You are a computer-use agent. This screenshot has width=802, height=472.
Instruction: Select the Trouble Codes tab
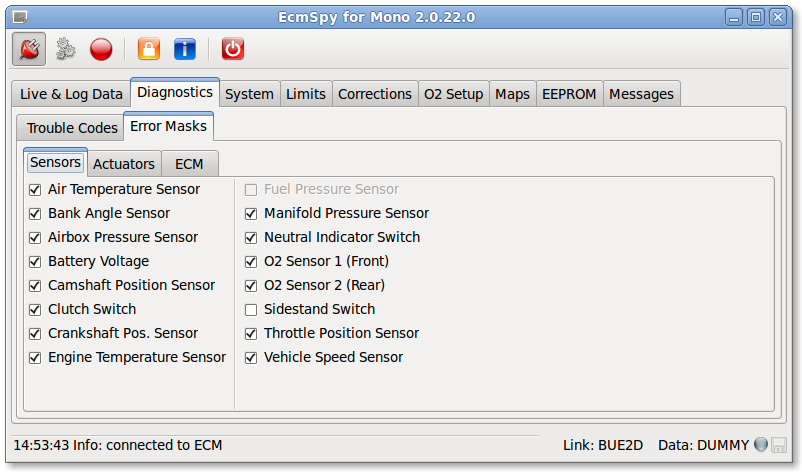click(x=72, y=128)
